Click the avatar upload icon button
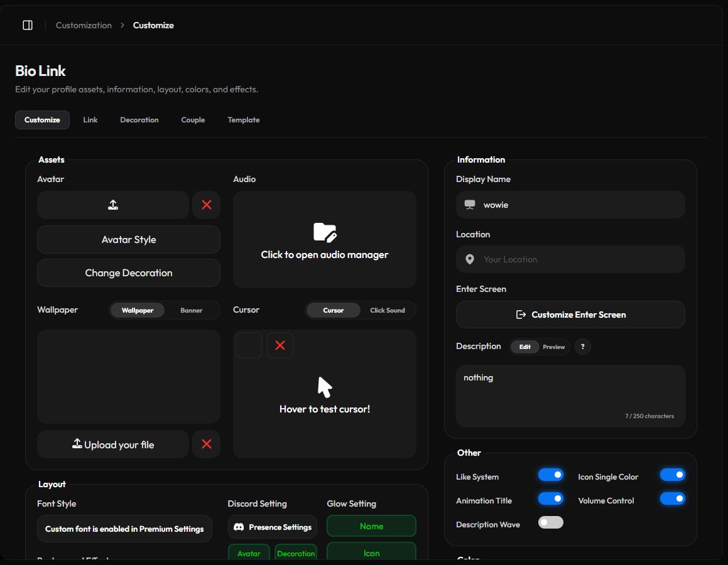This screenshot has width=728, height=565. [x=113, y=205]
